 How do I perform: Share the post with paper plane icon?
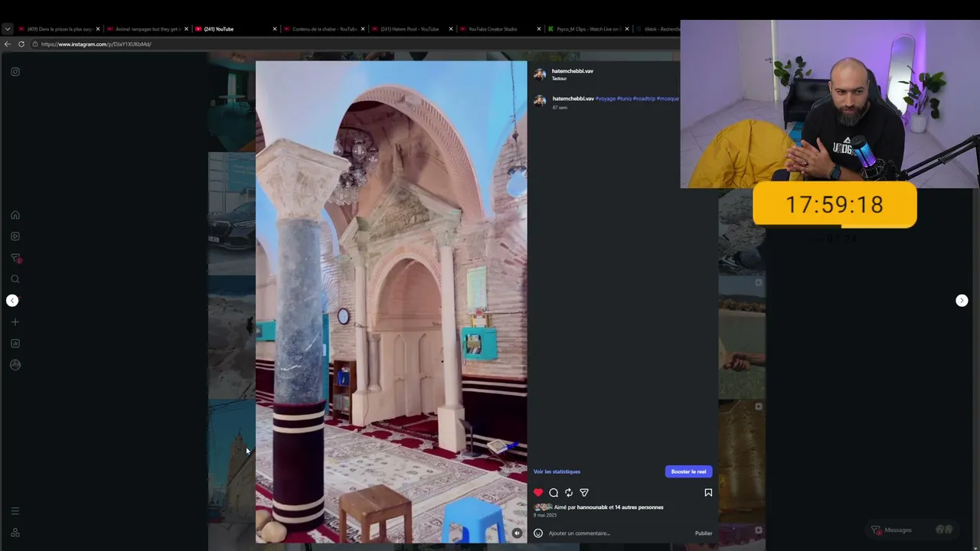[584, 493]
